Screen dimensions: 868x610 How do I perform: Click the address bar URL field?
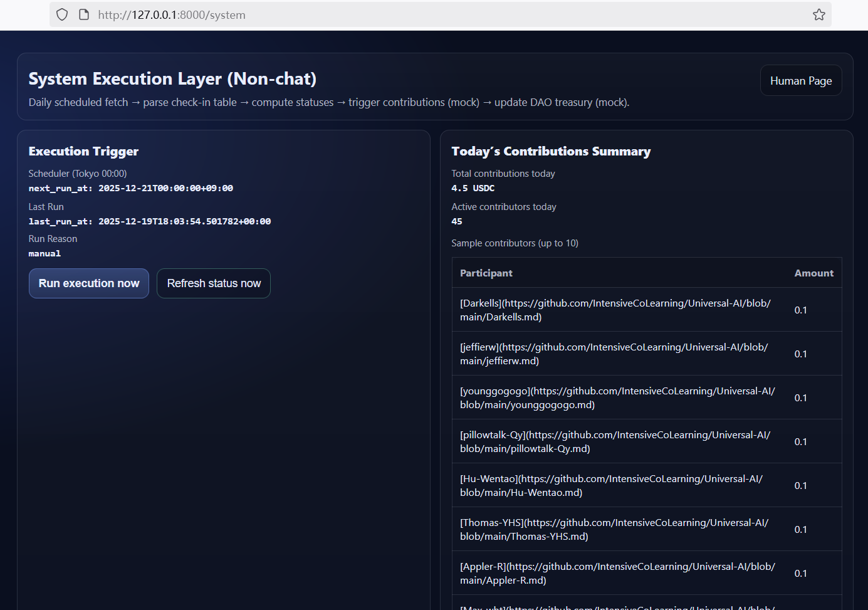439,14
